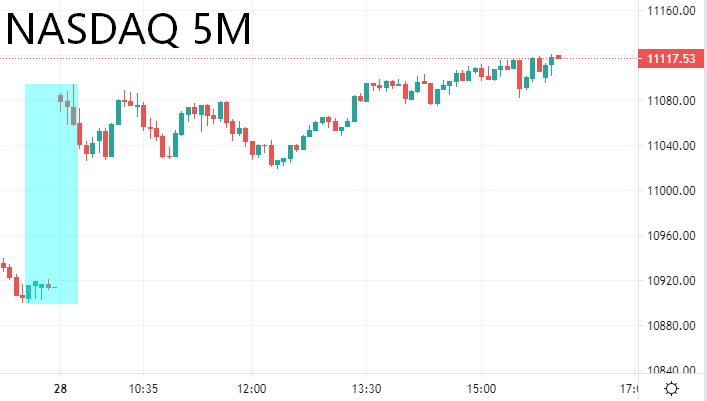The image size is (707, 401).
Task: Click the 11160.00 price axis label
Action: 671,11
